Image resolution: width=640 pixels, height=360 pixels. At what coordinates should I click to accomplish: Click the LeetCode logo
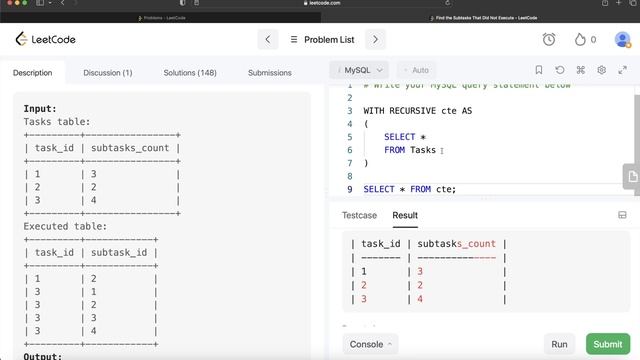coord(45,39)
